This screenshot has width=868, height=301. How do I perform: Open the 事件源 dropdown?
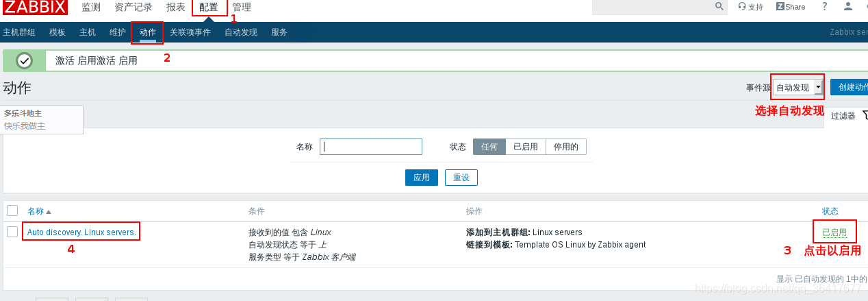(797, 87)
